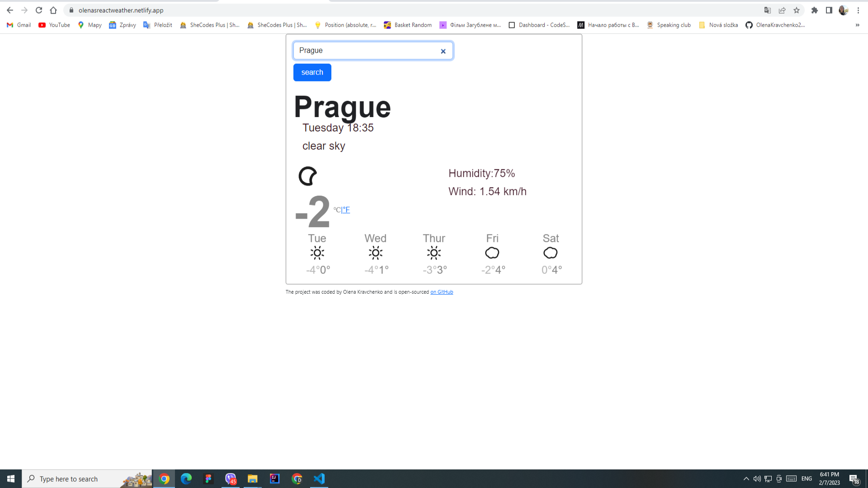
Task: Click the current conditions moon/weather icon
Action: [x=307, y=175]
